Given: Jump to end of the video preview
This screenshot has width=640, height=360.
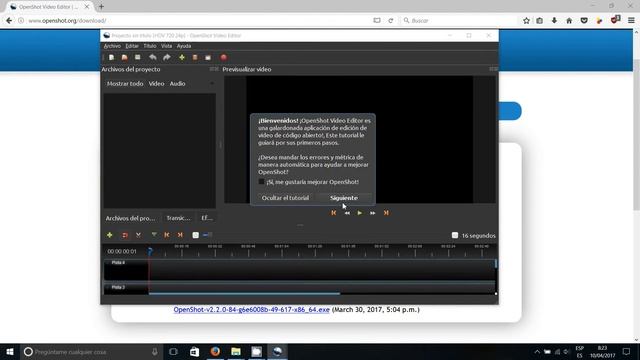Looking at the screenshot, I should [x=386, y=213].
